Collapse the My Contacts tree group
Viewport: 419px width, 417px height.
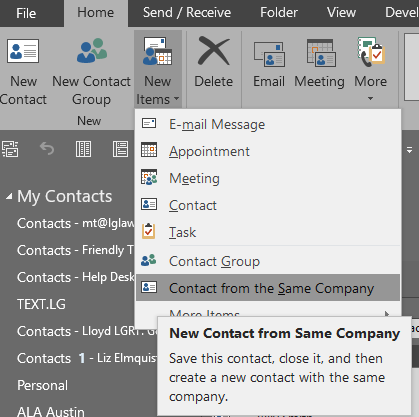coord(9,197)
